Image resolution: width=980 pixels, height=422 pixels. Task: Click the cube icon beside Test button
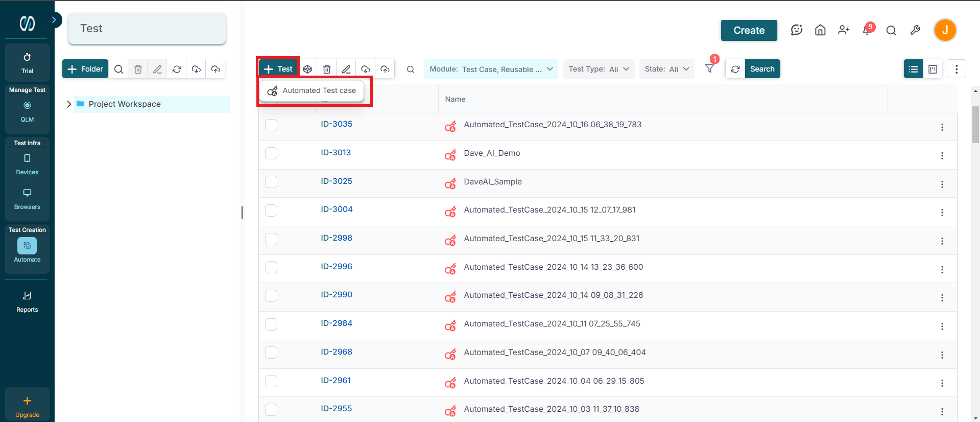(x=307, y=69)
